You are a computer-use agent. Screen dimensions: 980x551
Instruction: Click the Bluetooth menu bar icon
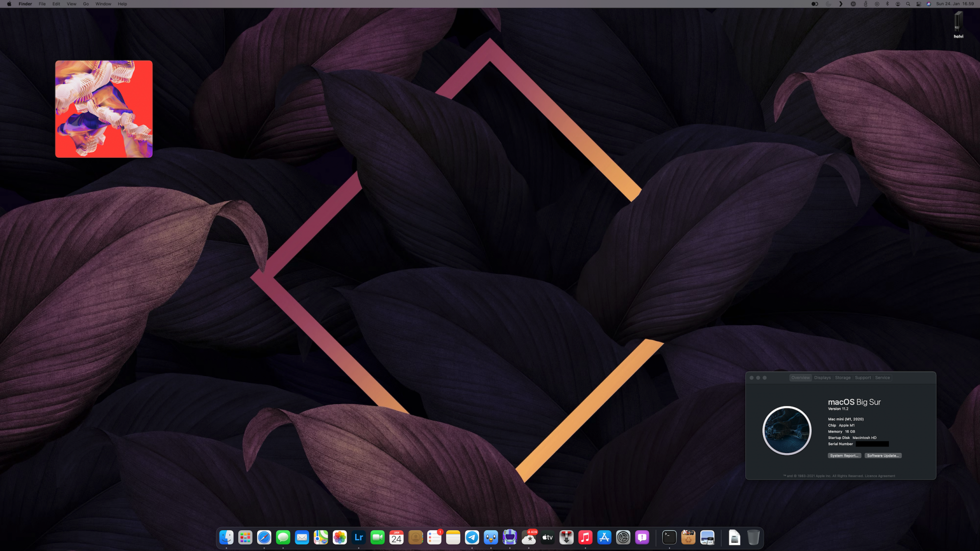click(887, 4)
